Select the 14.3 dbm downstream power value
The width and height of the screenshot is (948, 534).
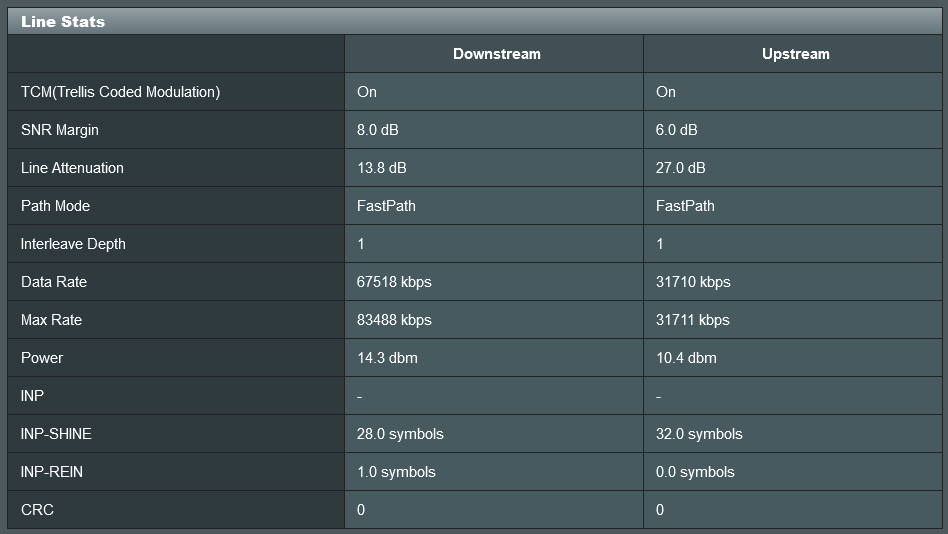387,358
